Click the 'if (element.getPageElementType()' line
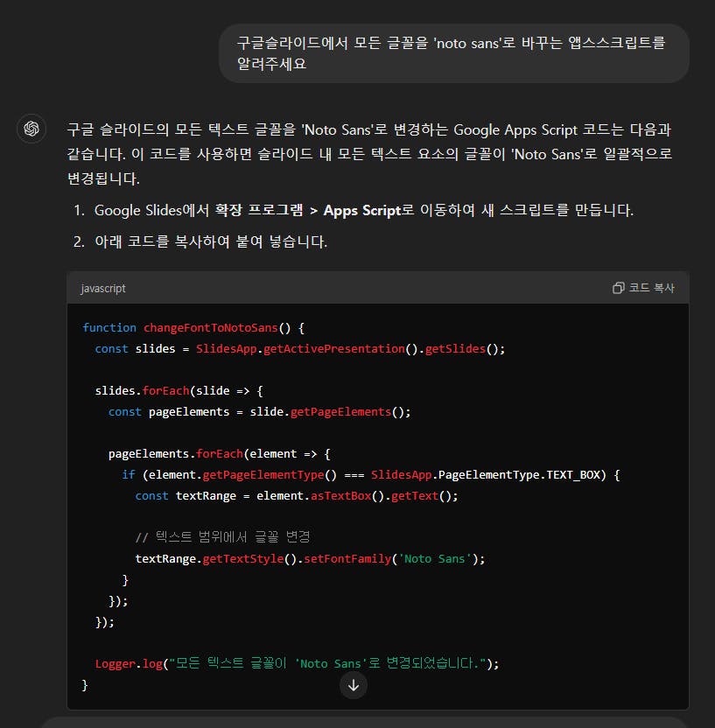The height and width of the screenshot is (728, 715). 370,475
